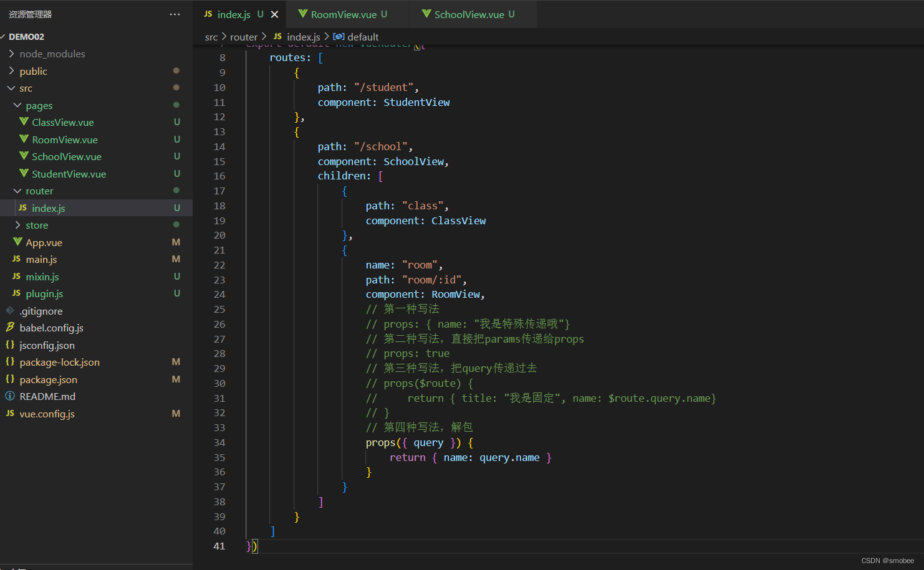This screenshot has height=570, width=924.
Task: Click Babel icon beside babel.config.js
Action: tap(10, 327)
